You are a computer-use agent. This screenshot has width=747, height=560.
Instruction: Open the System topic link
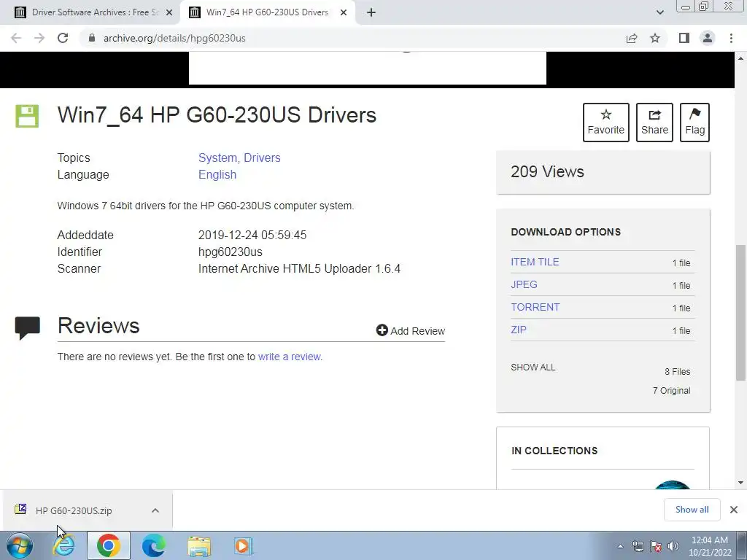coord(217,157)
